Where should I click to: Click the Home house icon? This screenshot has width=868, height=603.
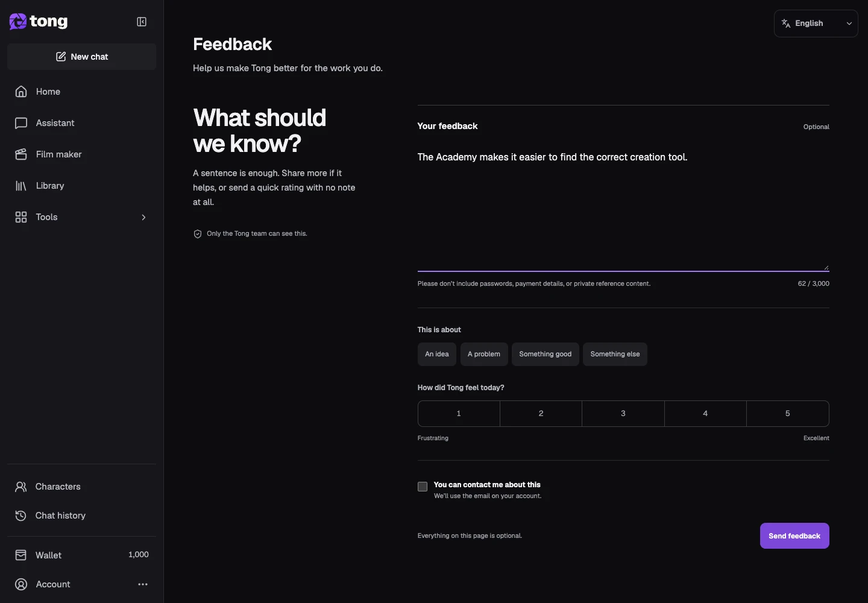tap(21, 92)
